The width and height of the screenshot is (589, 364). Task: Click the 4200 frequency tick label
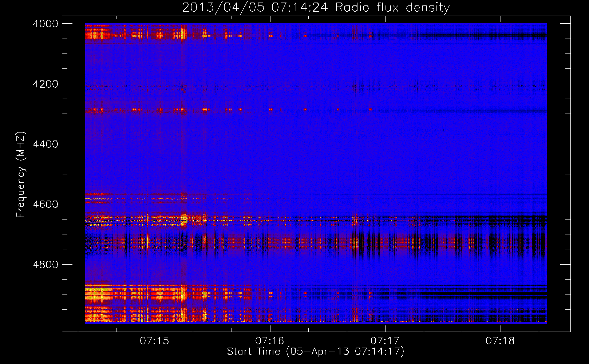pyautogui.click(x=46, y=84)
